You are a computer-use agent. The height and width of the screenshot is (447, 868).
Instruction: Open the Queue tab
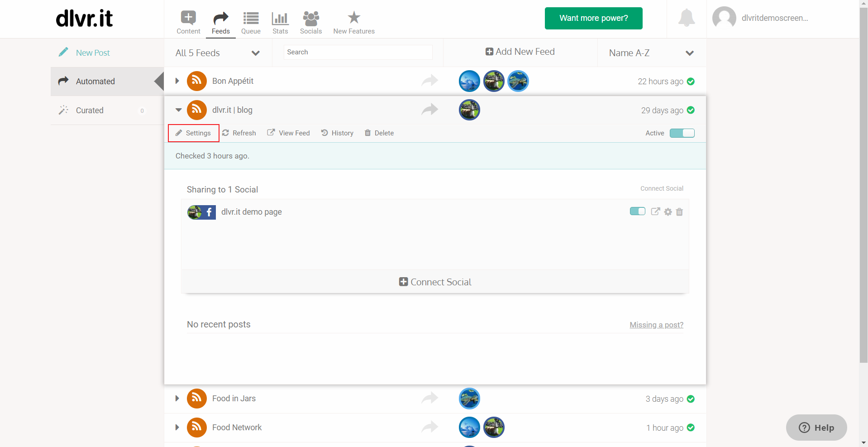pos(251,23)
